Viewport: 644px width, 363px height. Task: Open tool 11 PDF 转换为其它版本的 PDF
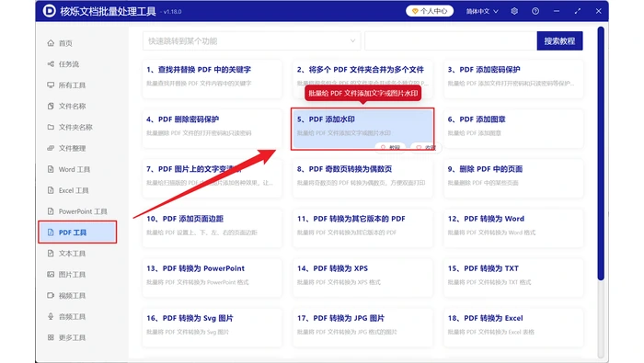(362, 228)
